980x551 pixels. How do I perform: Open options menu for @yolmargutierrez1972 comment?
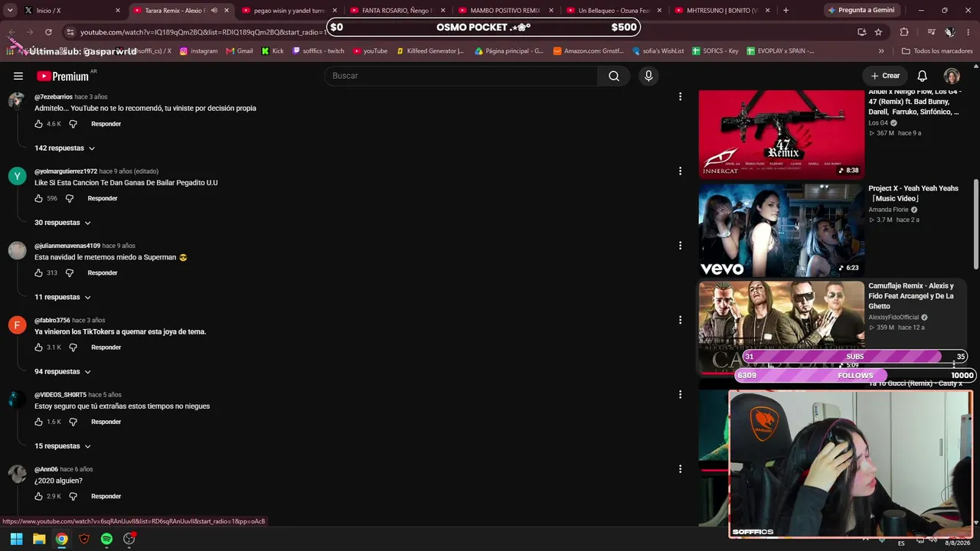coord(680,171)
